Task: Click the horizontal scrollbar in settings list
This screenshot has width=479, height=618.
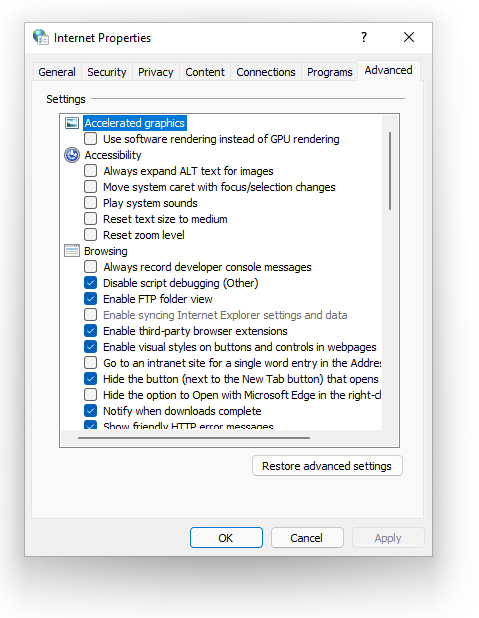Action: click(x=194, y=437)
